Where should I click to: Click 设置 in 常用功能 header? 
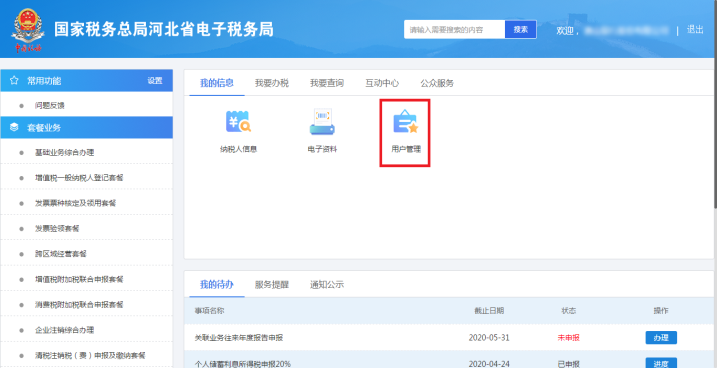point(155,80)
